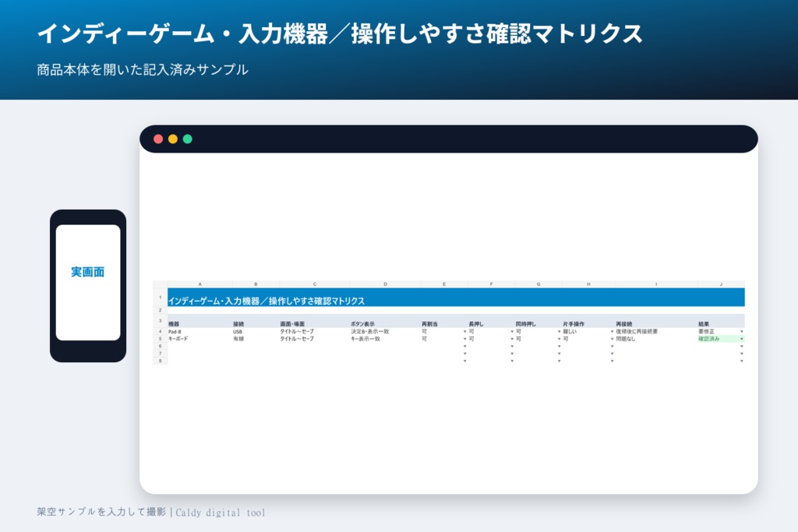798x532 pixels.
Task: Open 結果 dropdown showing 要修正
Action: [742, 332]
